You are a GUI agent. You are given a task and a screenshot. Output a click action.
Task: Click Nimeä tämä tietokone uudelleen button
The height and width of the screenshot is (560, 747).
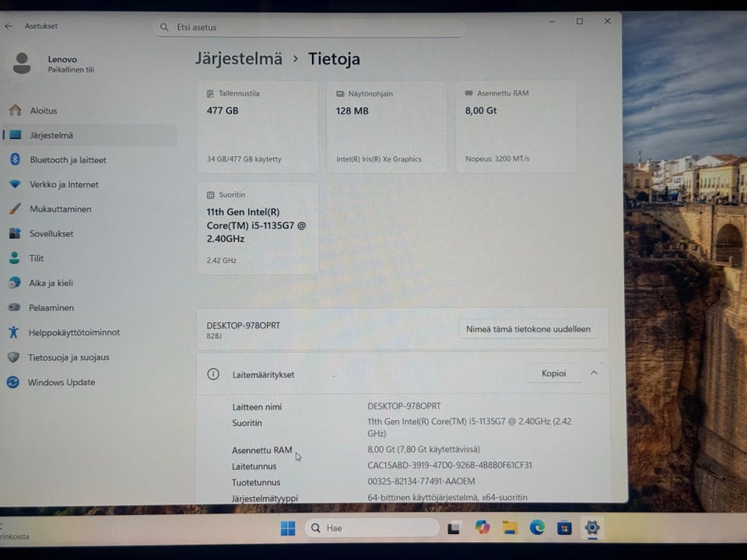click(x=528, y=329)
